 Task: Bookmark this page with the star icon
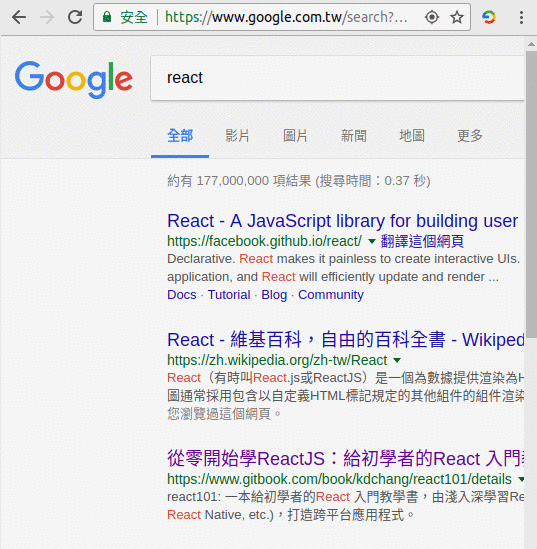tap(457, 17)
